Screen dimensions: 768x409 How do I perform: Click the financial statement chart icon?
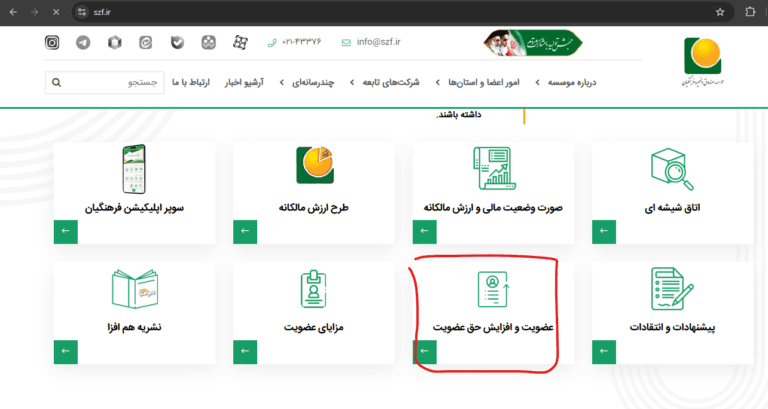click(494, 168)
